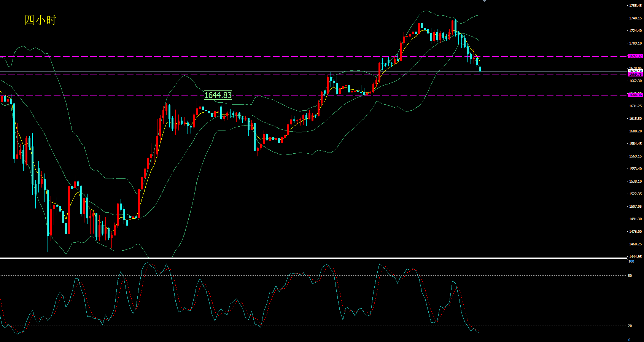
Task: Click the current price 1674.18 tag
Action: point(635,71)
